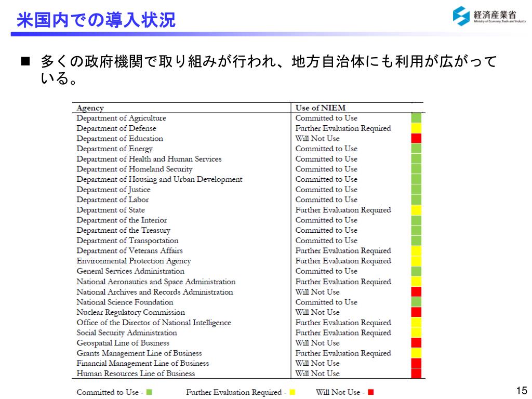Image resolution: width=532 pixels, height=399 pixels.
Task: Click Office of the Director of National Intelligence
Action: (x=154, y=322)
